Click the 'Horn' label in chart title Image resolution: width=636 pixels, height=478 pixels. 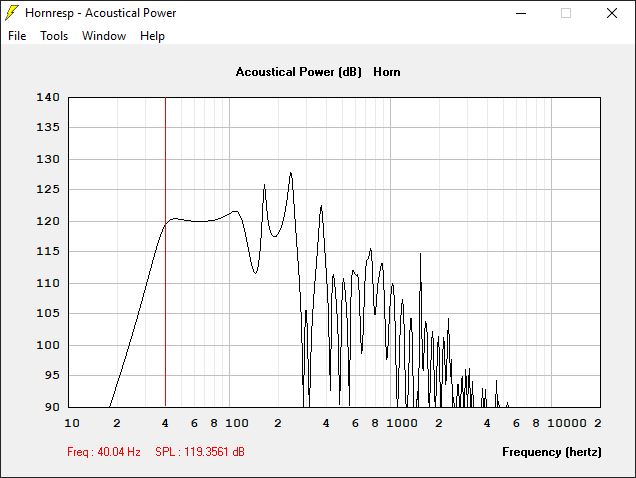(x=387, y=72)
